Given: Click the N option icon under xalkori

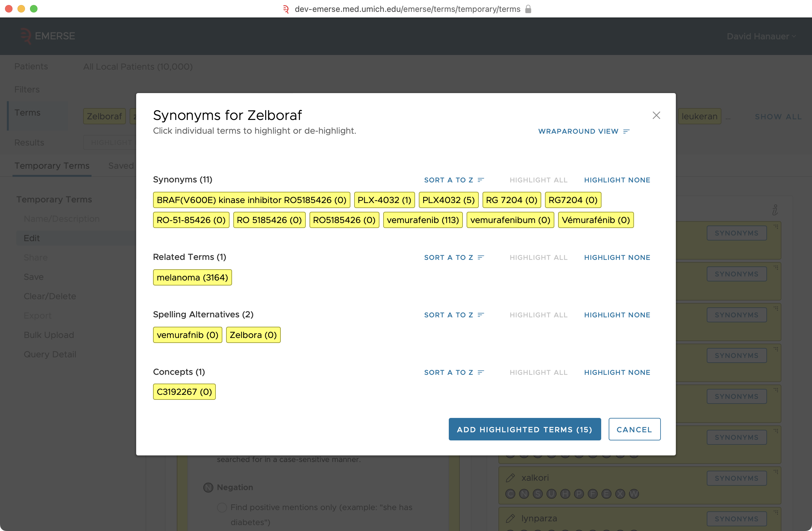Looking at the screenshot, I should click(524, 494).
